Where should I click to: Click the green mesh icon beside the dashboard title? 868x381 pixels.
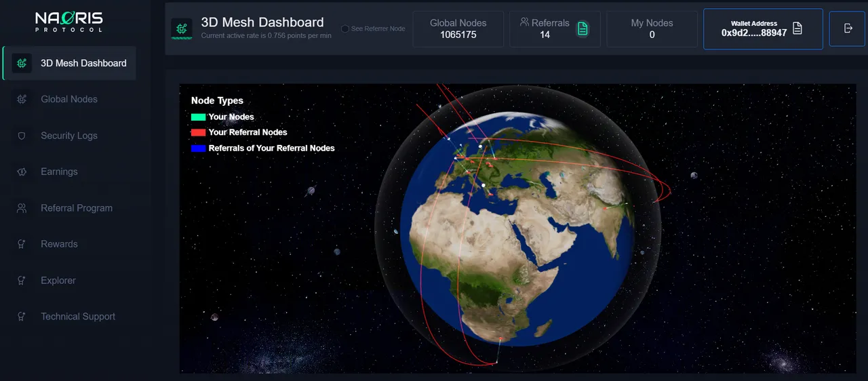[x=181, y=28]
